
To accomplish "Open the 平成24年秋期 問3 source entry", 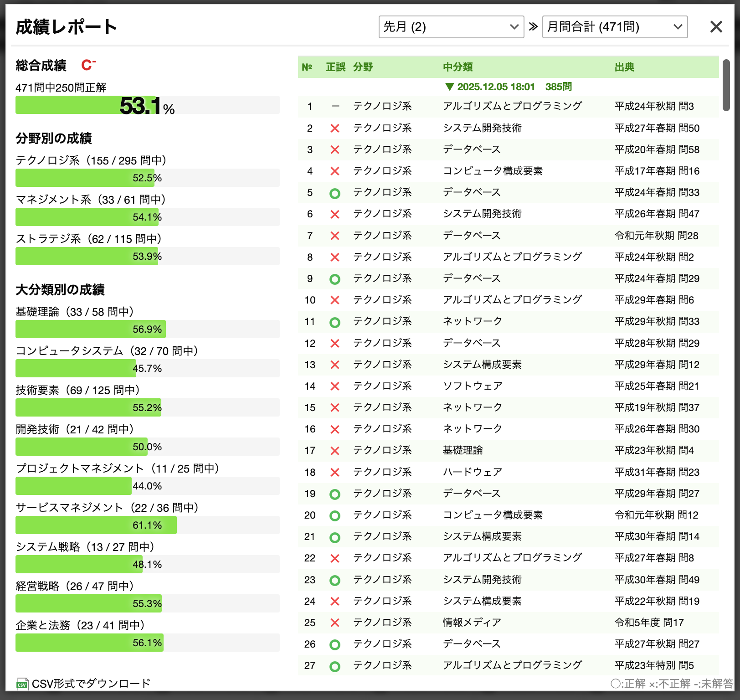I will click(654, 107).
